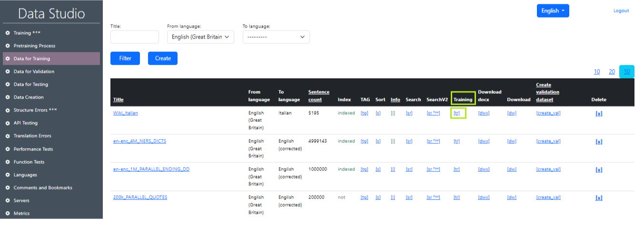Viewport: 644px width, 229px height.
Task: Click gear icon beside API Testing
Action: tap(8, 123)
